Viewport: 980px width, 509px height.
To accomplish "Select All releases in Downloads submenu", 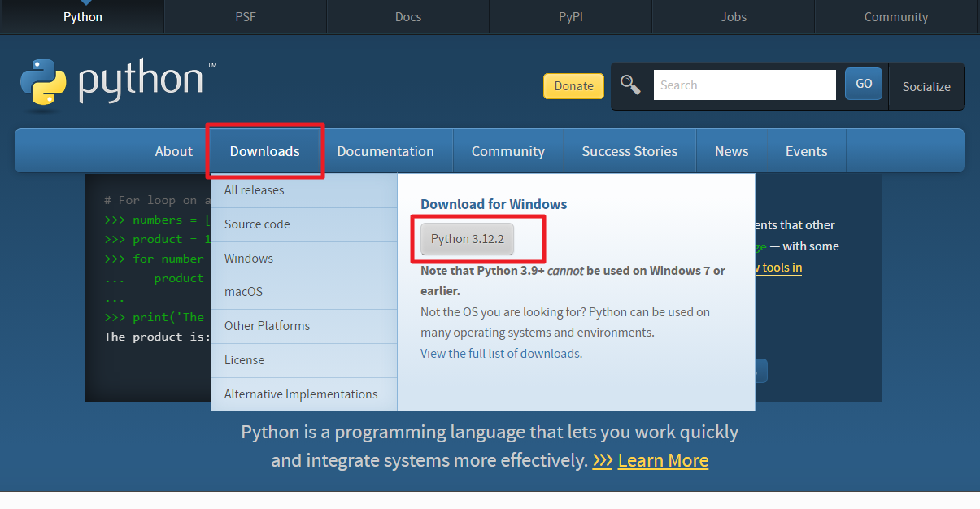I will tap(304, 190).
